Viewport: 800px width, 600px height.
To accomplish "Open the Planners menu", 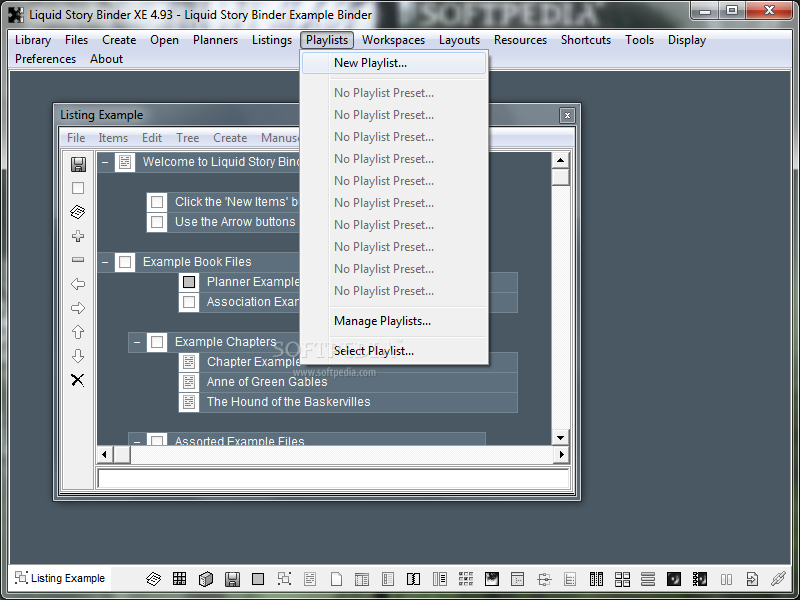I will tap(215, 40).
